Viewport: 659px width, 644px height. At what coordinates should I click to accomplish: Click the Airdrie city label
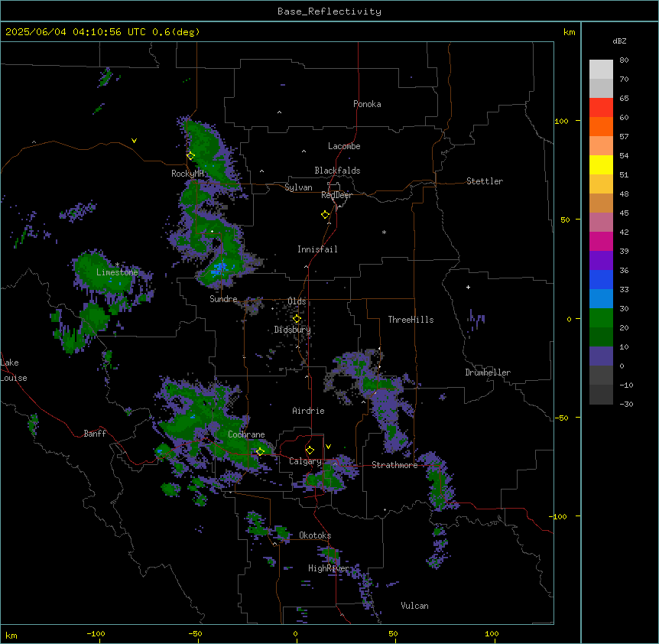(309, 411)
